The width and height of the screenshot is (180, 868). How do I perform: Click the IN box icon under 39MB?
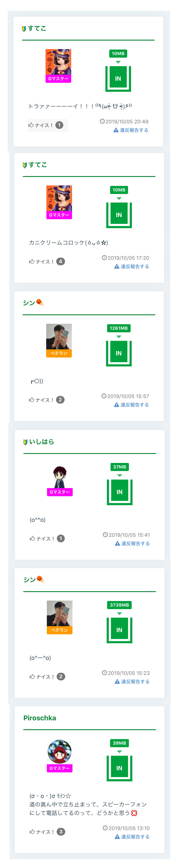click(x=119, y=768)
